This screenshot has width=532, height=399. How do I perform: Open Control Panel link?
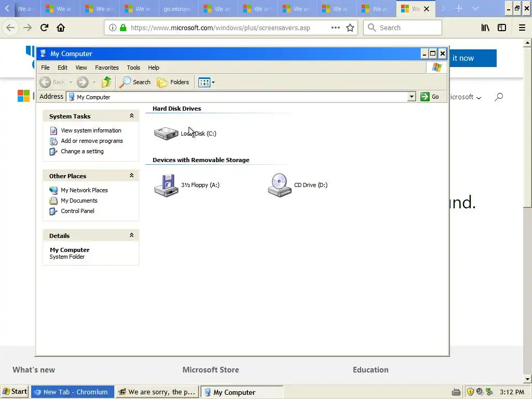click(x=77, y=211)
